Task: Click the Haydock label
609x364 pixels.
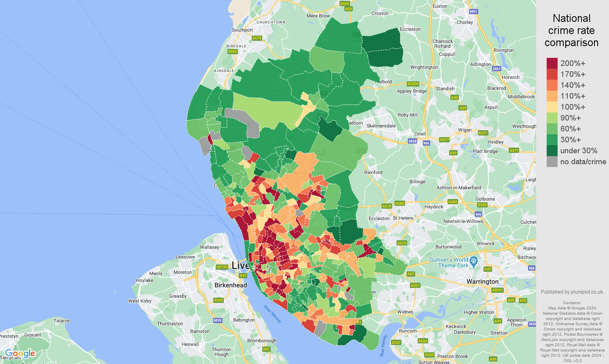Action: point(434,207)
